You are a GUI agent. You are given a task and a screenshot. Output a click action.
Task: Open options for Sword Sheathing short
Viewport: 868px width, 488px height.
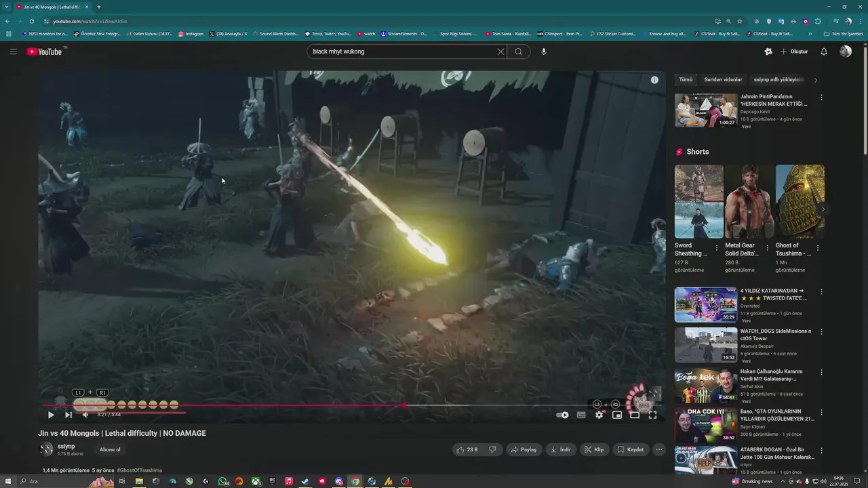click(717, 248)
